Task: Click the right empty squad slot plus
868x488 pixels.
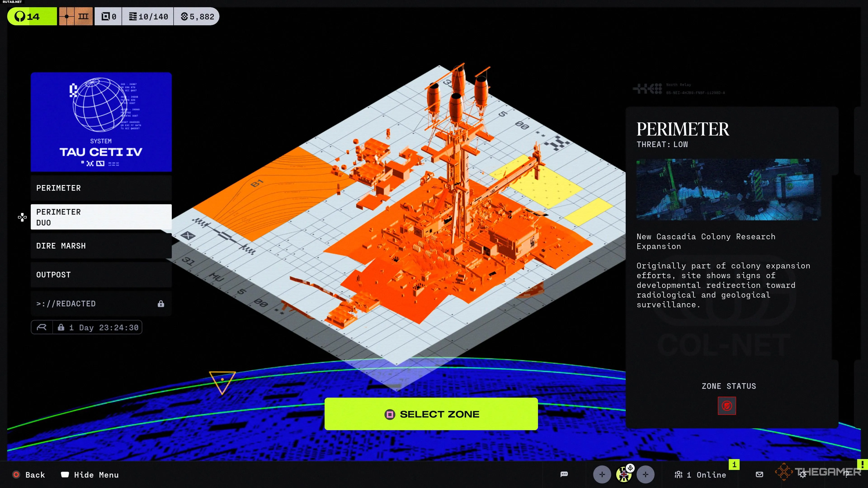Action: 645,474
